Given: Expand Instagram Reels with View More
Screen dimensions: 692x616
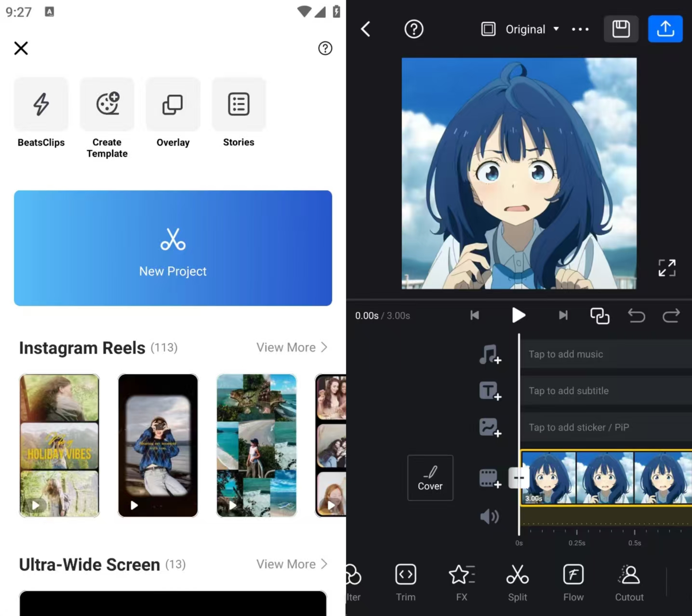Looking at the screenshot, I should tap(292, 347).
